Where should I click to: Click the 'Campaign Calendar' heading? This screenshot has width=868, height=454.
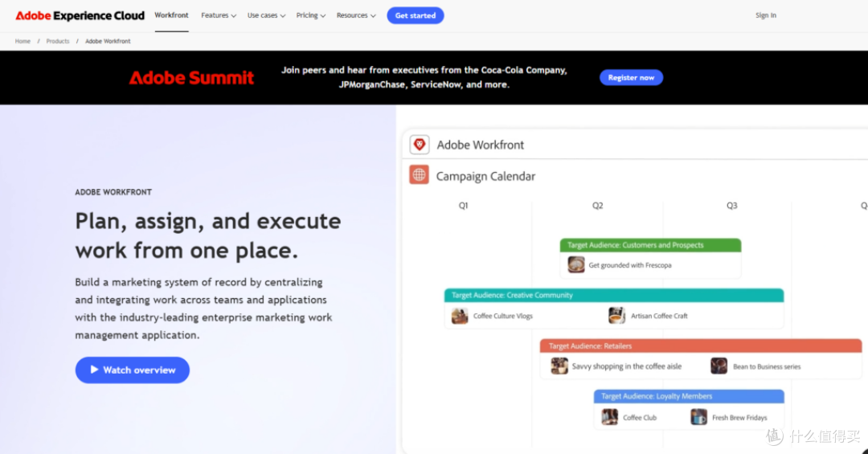(x=485, y=176)
